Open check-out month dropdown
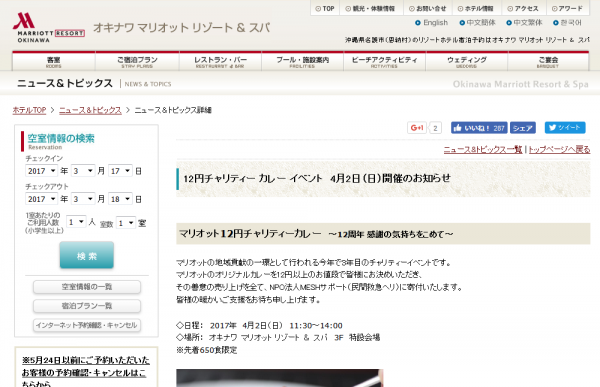Image resolution: width=600 pixels, height=387 pixels. click(83, 199)
